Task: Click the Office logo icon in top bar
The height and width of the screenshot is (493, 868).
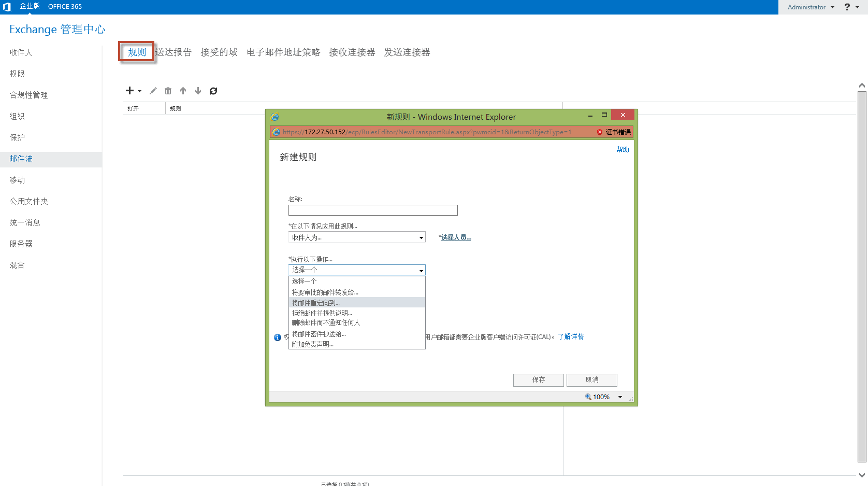Action: click(7, 7)
